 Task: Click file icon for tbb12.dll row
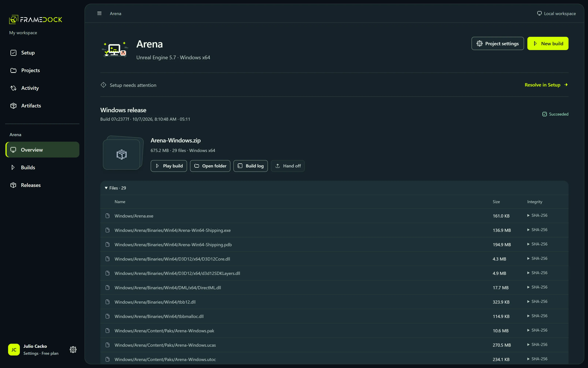[x=107, y=302]
